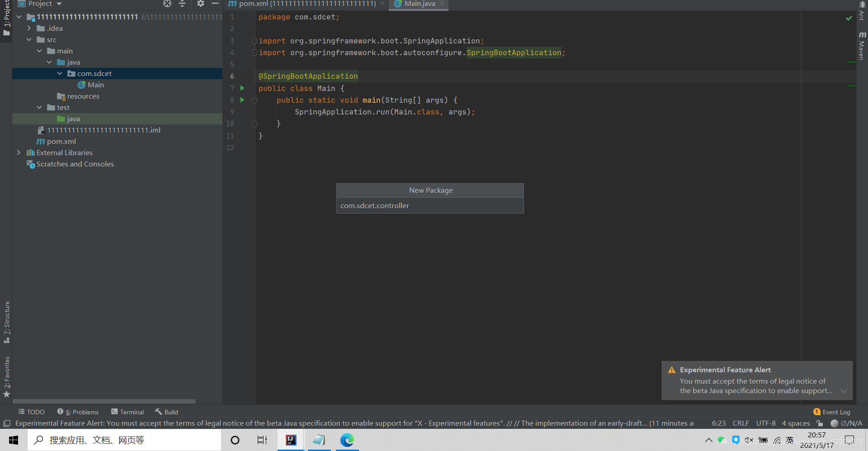
Task: Open Cortana circle icon
Action: [x=235, y=440]
